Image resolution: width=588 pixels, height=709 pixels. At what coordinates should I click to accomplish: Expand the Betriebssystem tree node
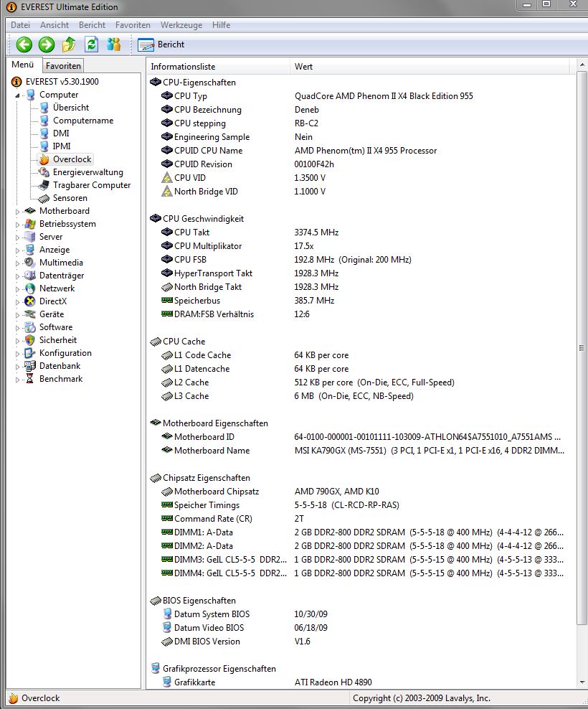(x=18, y=225)
